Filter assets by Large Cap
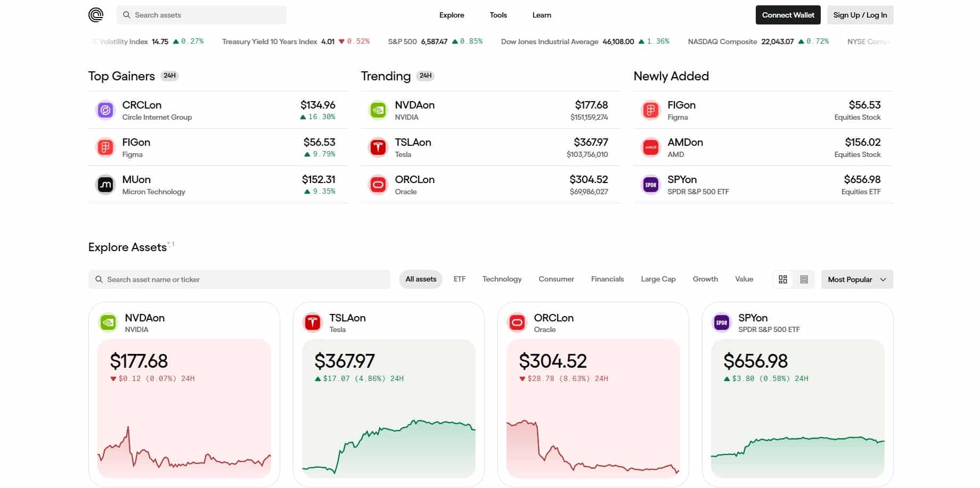 [658, 279]
